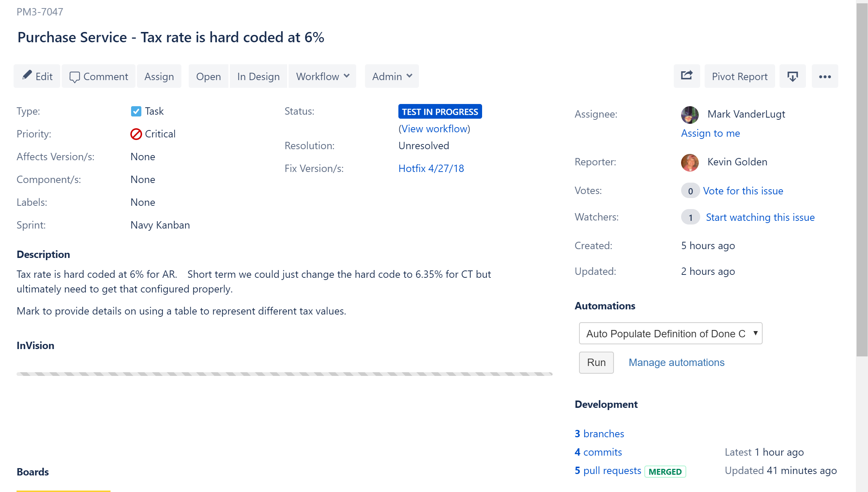Click the red Critical priority icon
The height and width of the screenshot is (492, 868).
click(x=136, y=134)
